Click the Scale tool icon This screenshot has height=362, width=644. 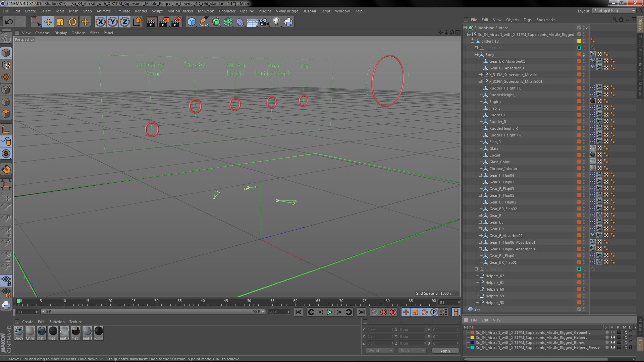[x=60, y=22]
